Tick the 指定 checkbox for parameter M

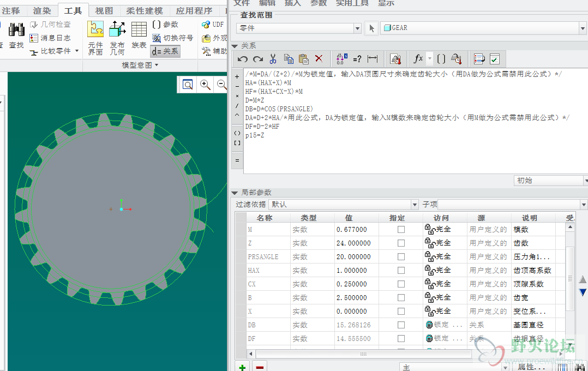tap(401, 229)
